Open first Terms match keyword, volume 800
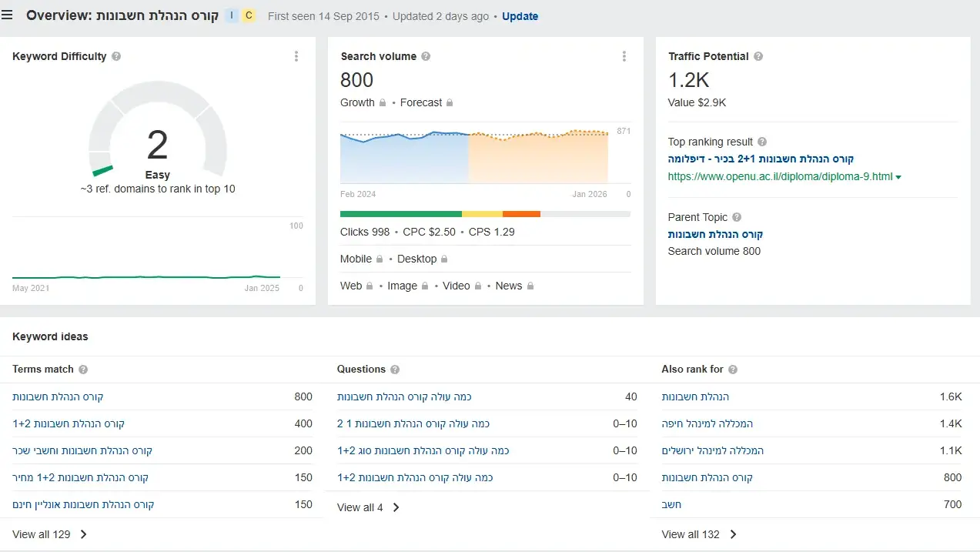The image size is (980, 552). click(58, 396)
